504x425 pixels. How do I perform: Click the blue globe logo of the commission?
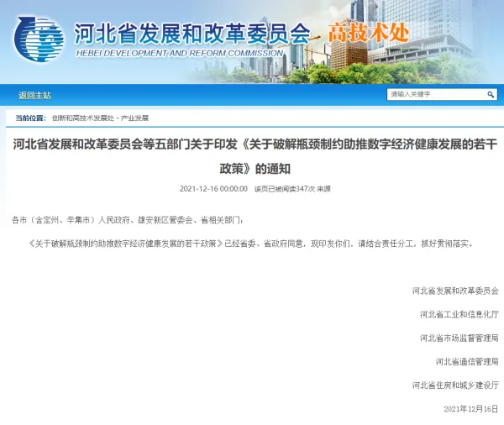coord(39,39)
